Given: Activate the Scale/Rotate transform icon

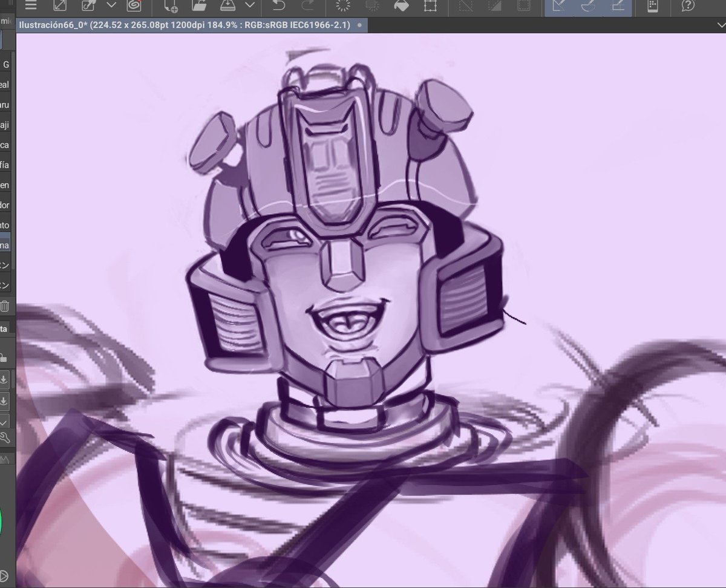Looking at the screenshot, I should coord(430,6).
